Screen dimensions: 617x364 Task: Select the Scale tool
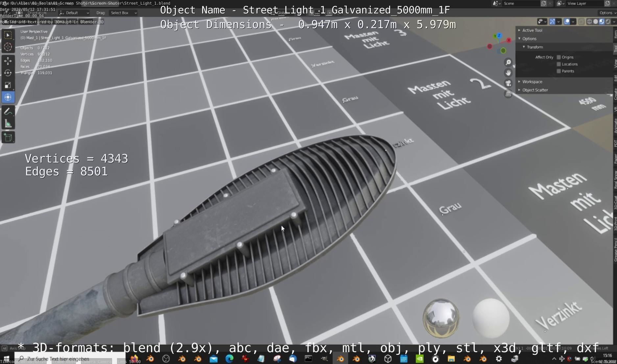click(x=8, y=85)
